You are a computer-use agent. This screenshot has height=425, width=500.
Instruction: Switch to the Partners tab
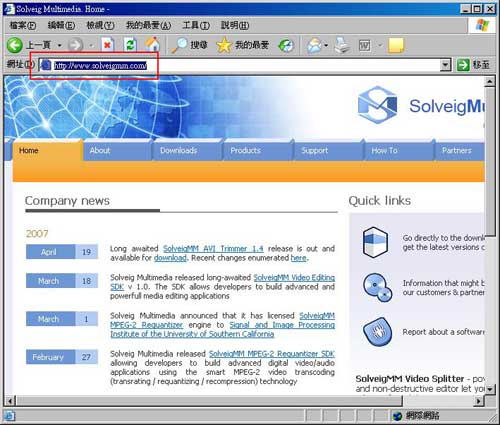click(460, 151)
